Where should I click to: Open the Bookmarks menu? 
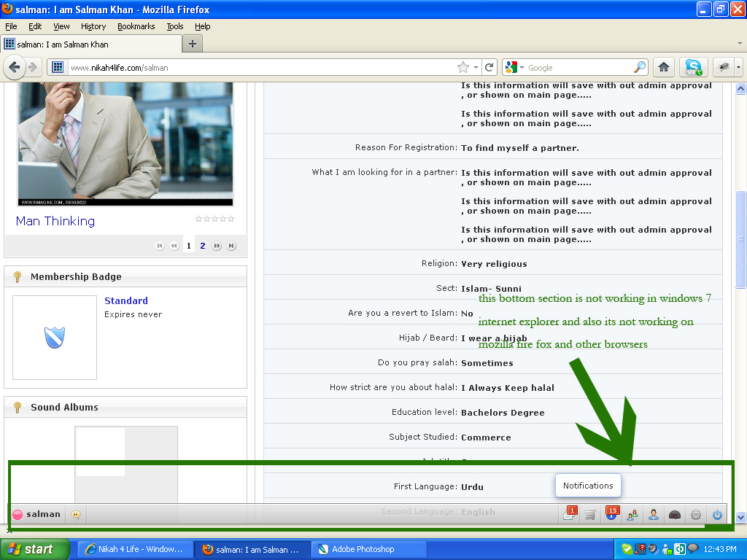[x=136, y=26]
